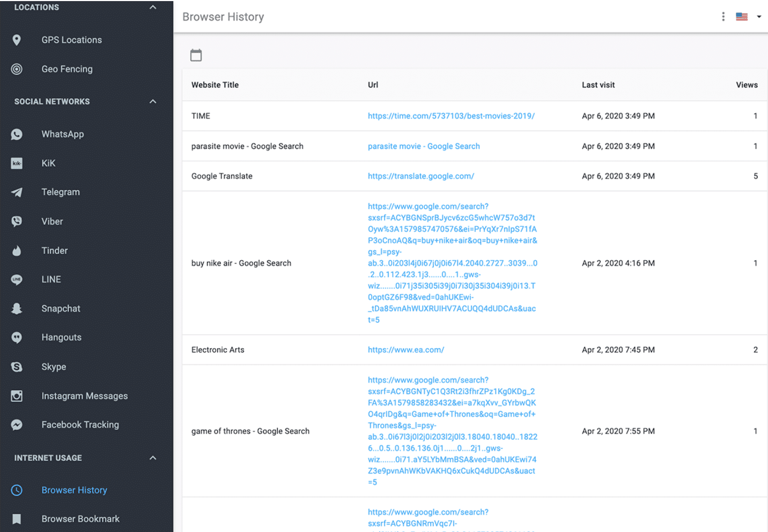The width and height of the screenshot is (768, 532).
Task: Select Viber in sidebar
Action: pos(52,221)
